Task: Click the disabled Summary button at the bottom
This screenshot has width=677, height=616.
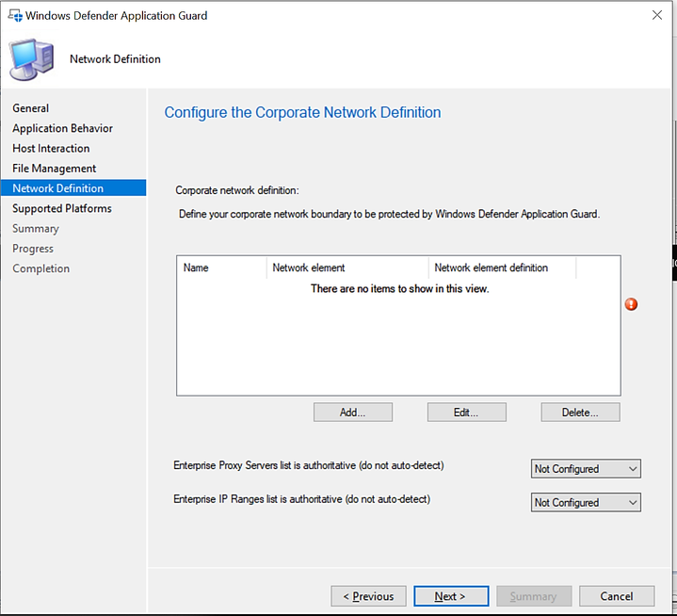Action: (x=534, y=596)
